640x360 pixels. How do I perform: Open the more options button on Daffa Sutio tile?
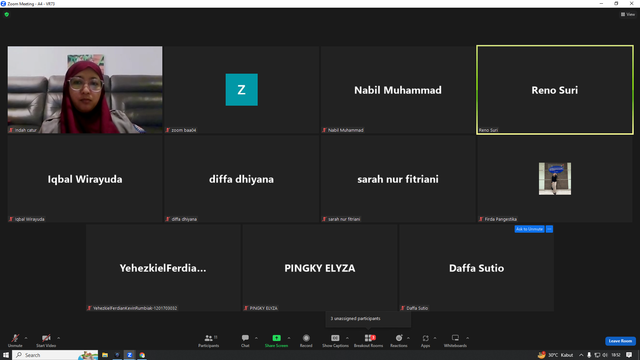(549, 229)
